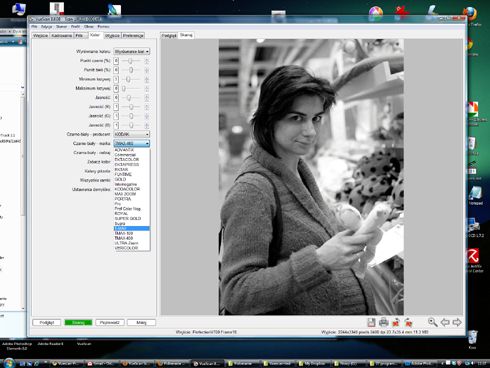Open the Recycle Bin (Kosz) desktop icon
Image resolution: width=490 pixels, height=368 pixels.
pos(472,337)
